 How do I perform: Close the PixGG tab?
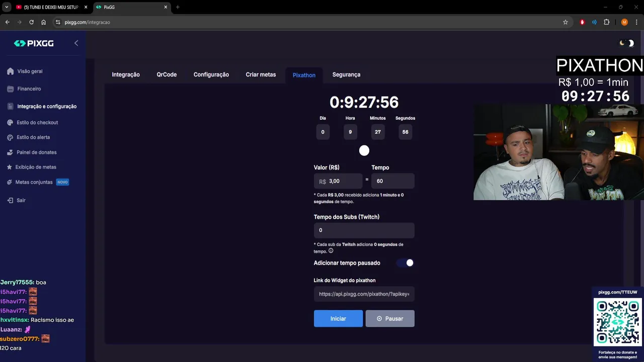click(166, 7)
